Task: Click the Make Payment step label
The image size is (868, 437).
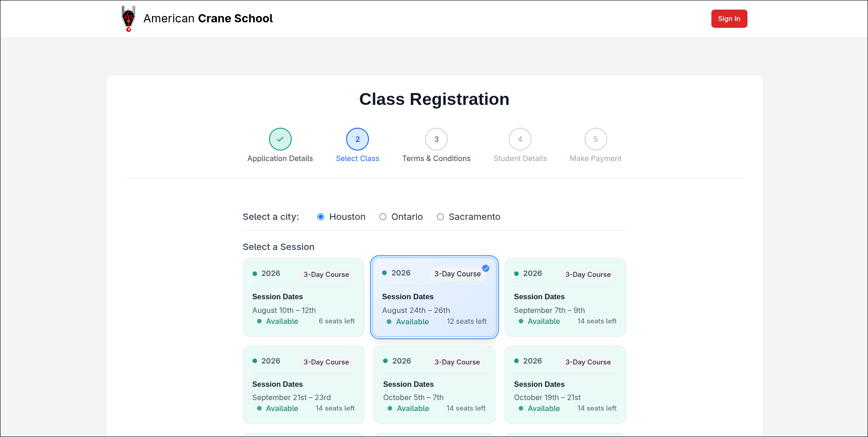Action: (596, 158)
